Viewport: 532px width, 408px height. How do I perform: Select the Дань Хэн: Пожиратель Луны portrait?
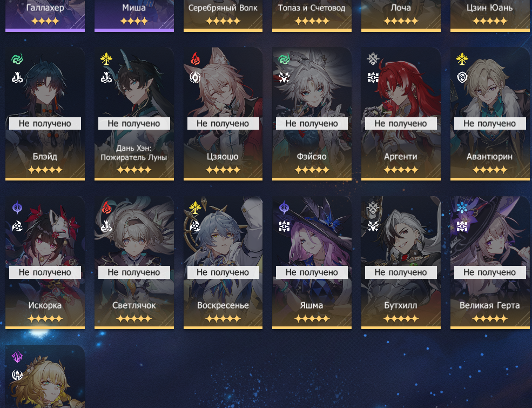point(134,113)
